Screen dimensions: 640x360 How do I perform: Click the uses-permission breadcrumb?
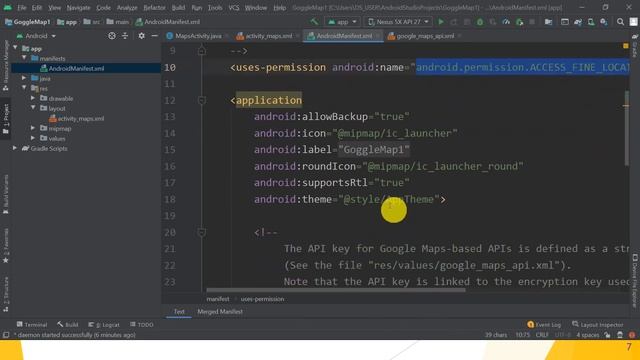click(x=262, y=299)
